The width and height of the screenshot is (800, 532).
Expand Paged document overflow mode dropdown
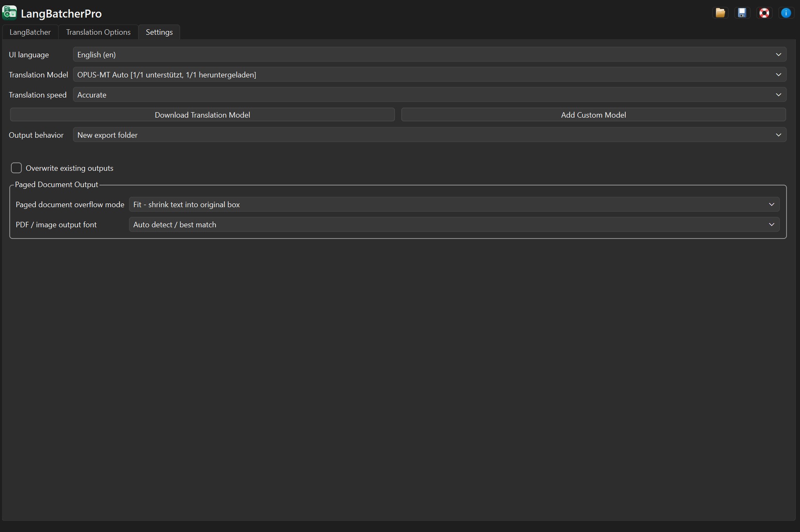point(453,204)
